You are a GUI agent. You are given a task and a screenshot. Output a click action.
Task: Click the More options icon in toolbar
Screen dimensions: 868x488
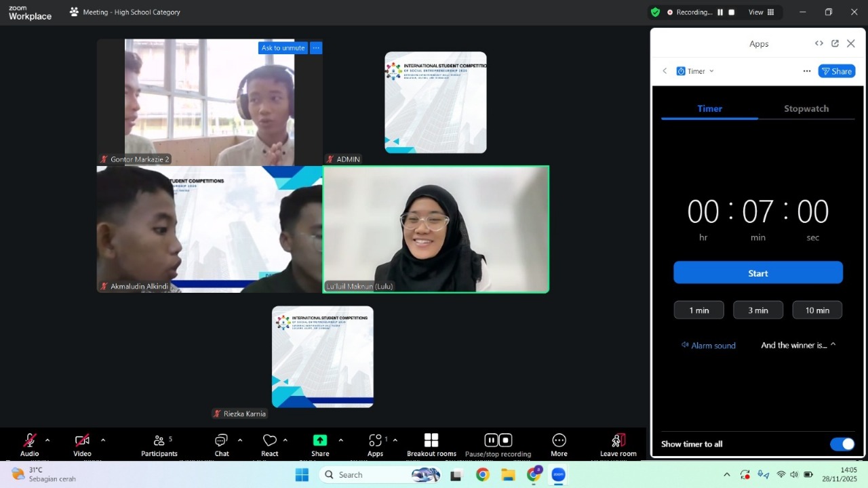click(559, 441)
